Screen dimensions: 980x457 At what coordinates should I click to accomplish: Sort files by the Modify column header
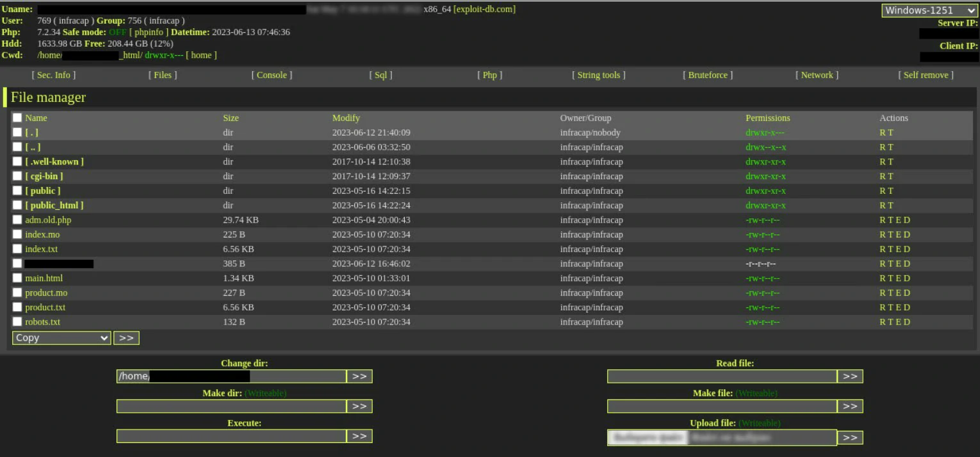pyautogui.click(x=346, y=118)
